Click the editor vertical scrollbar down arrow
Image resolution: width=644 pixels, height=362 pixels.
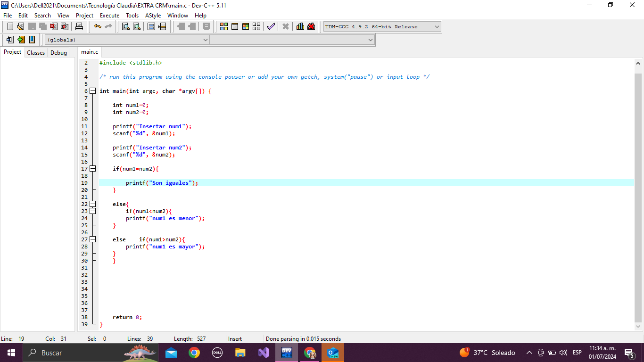[638, 326]
